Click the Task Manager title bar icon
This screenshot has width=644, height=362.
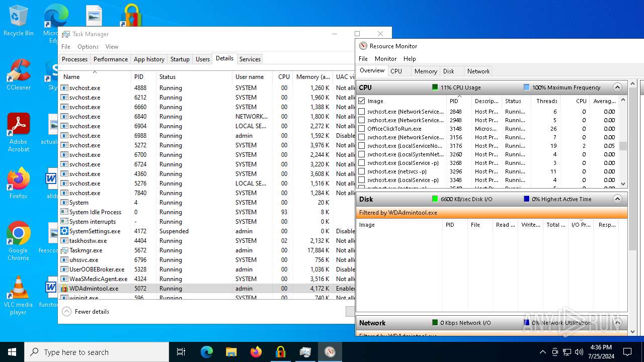click(x=66, y=34)
